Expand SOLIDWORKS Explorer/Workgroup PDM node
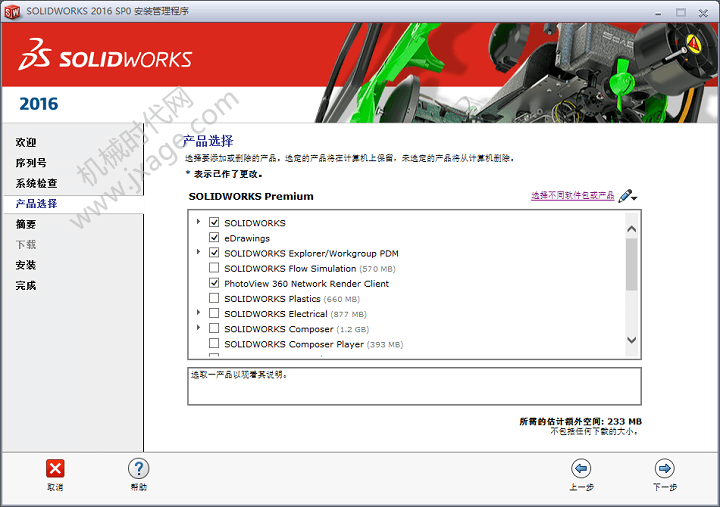This screenshot has height=507, width=720. point(198,252)
